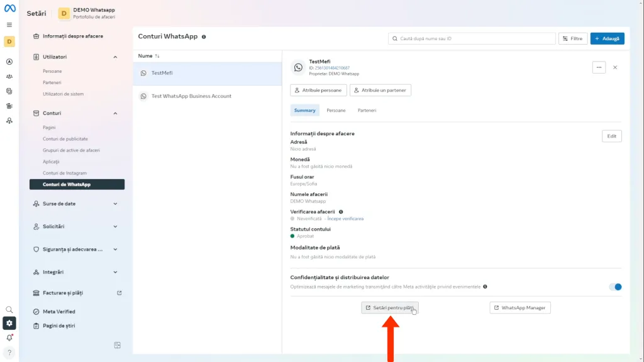Open the help question mark icon

coord(9,353)
